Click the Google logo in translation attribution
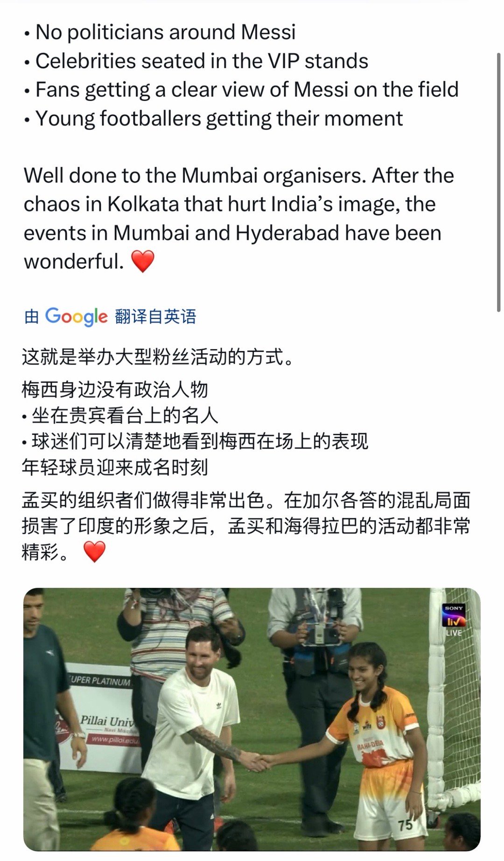Image resolution: width=504 pixels, height=861 pixels. 77,317
